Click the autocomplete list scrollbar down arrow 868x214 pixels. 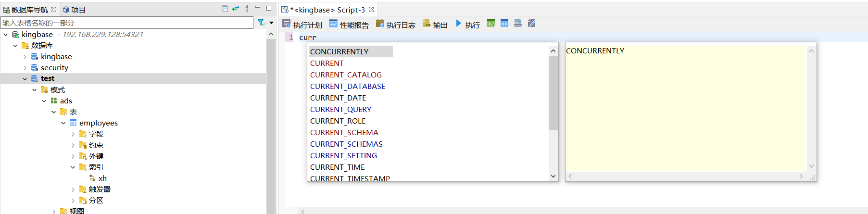click(553, 176)
